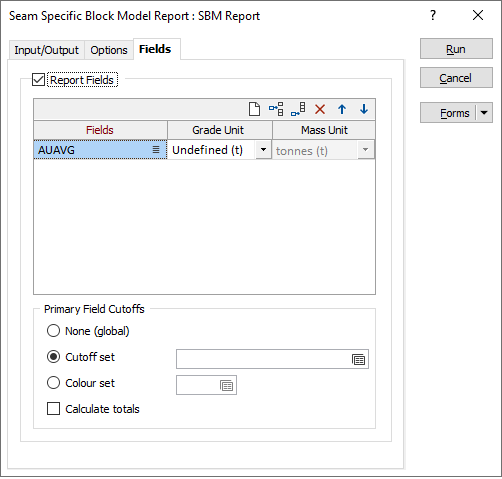The width and height of the screenshot is (502, 479).
Task: Click the help question mark icon
Action: [433, 15]
